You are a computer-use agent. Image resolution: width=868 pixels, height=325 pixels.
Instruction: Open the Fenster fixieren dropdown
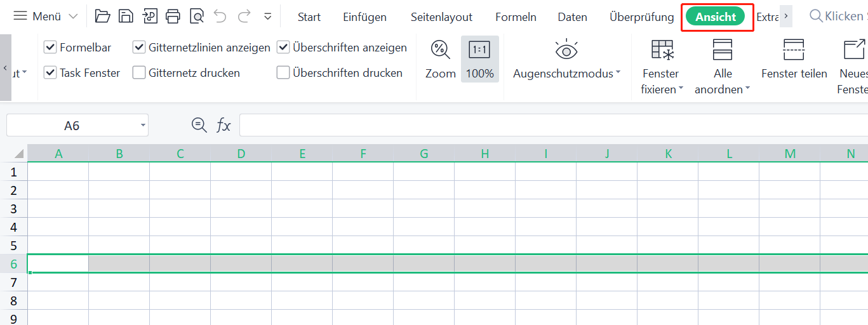coord(681,90)
